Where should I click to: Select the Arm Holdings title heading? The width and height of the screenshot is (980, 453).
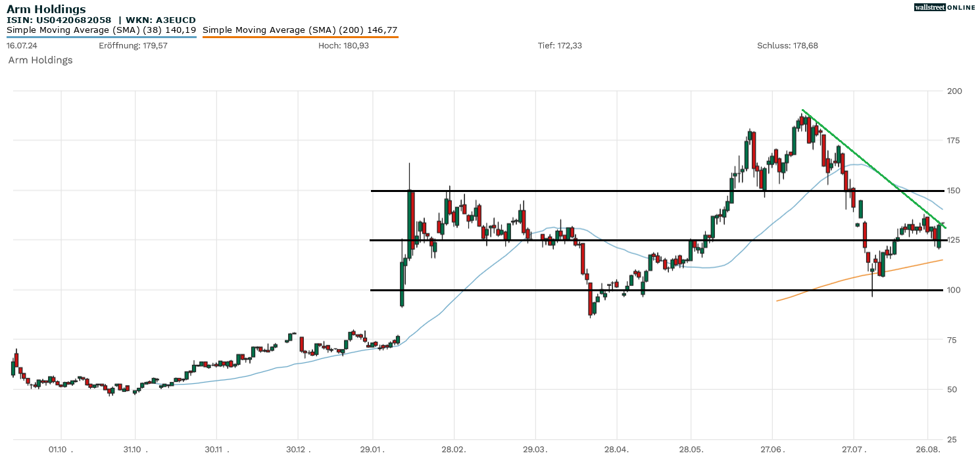tap(46, 9)
